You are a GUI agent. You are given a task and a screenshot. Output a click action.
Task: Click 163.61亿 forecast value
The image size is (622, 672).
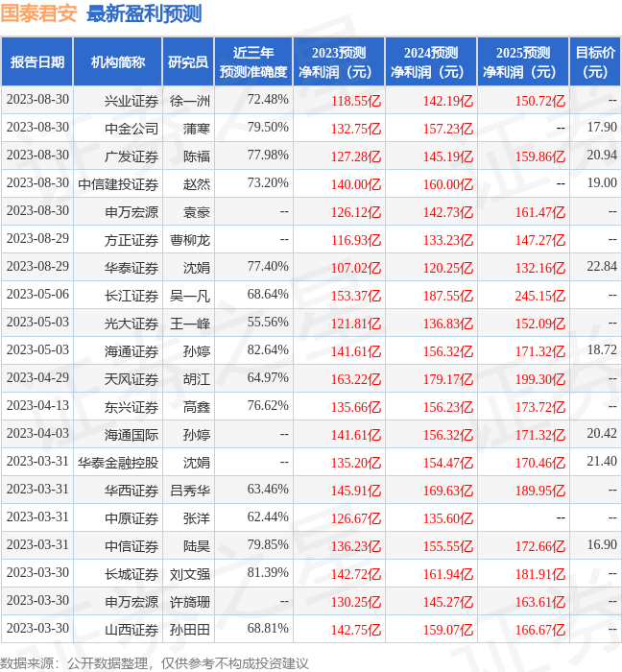pos(540,603)
